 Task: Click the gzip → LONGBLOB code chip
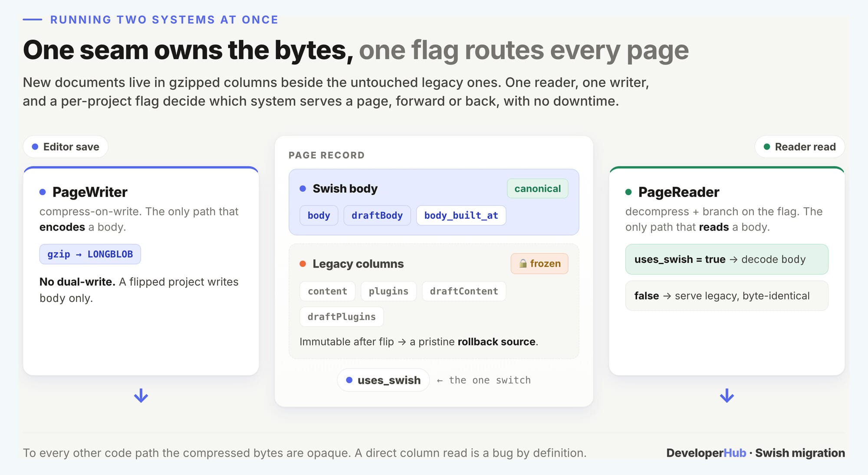pos(90,254)
